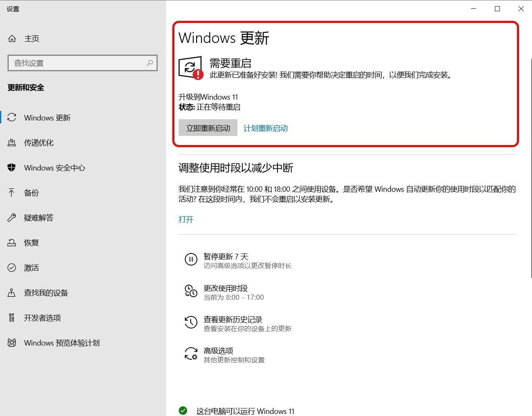Click the 调整使用时段以减少中断 heading

[x=236, y=168]
